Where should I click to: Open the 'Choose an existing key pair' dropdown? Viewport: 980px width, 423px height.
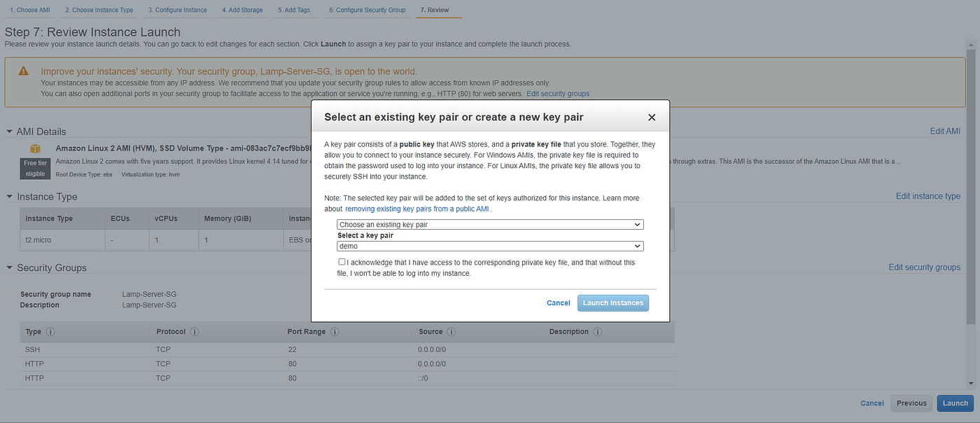490,224
